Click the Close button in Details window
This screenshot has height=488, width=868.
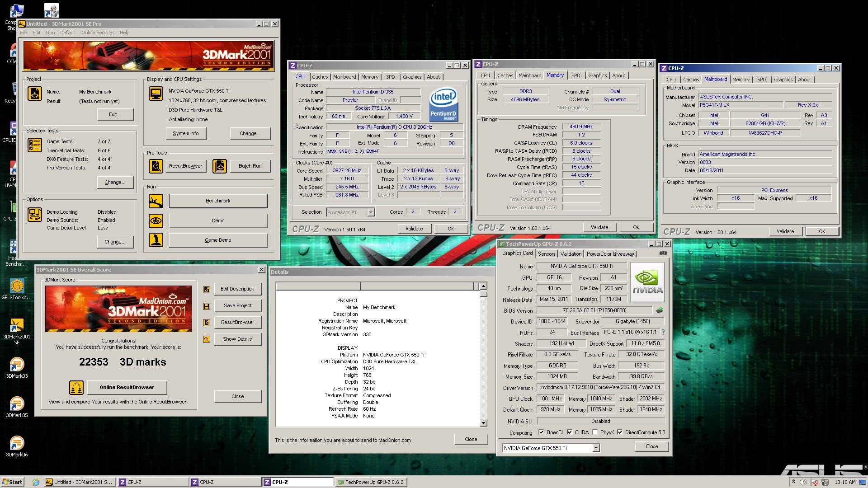coord(471,439)
